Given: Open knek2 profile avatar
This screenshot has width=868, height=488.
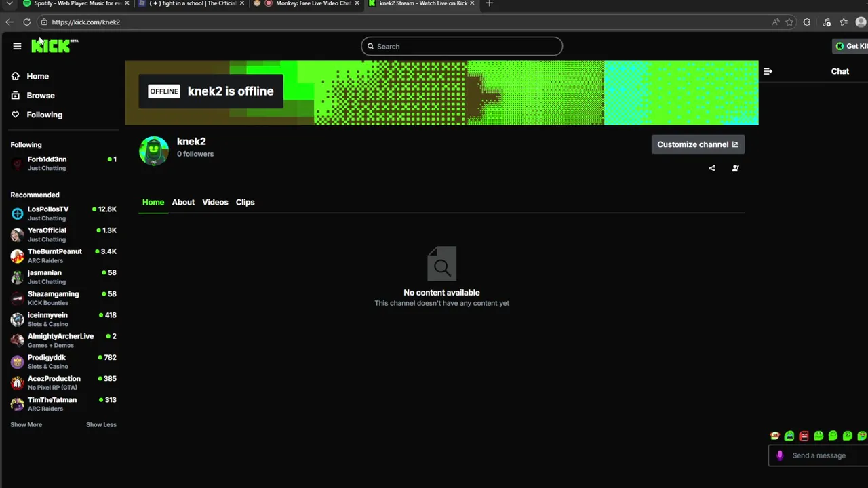Looking at the screenshot, I should 154,150.
